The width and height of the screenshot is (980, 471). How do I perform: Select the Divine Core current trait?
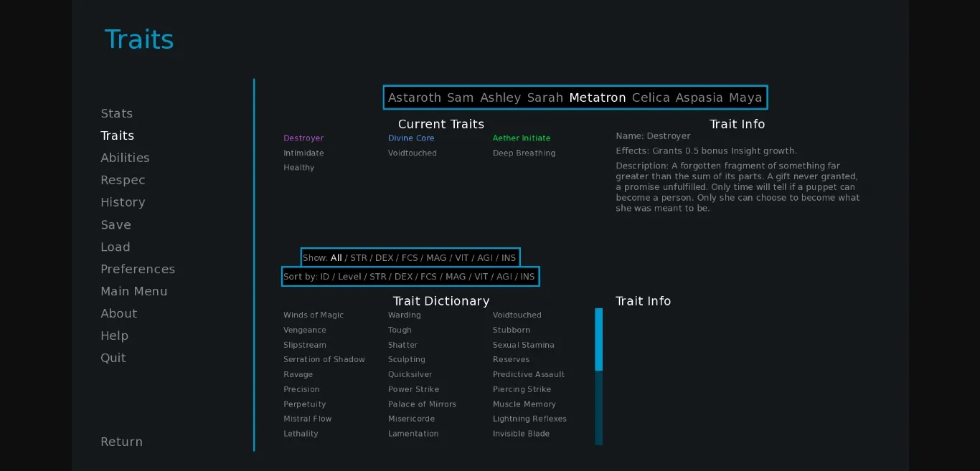[411, 138]
